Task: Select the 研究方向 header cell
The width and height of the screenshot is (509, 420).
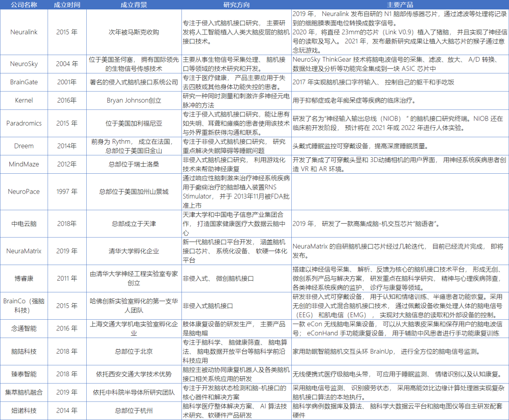Action: click(x=236, y=5)
